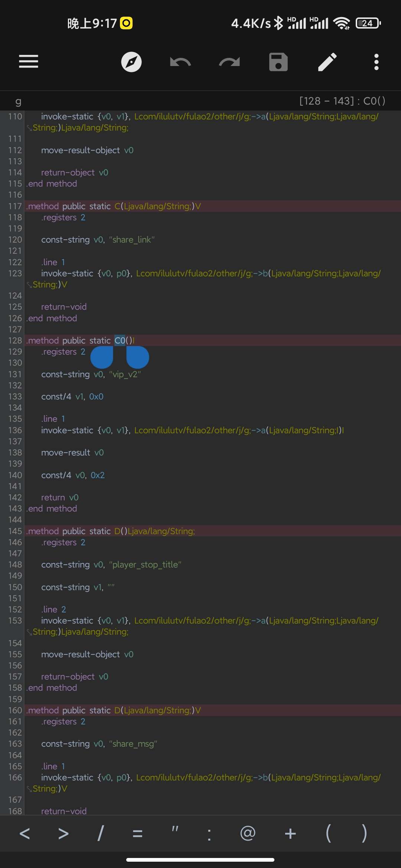The width and height of the screenshot is (401, 868).
Task: Tap the pencil edit mode icon
Action: point(327,62)
